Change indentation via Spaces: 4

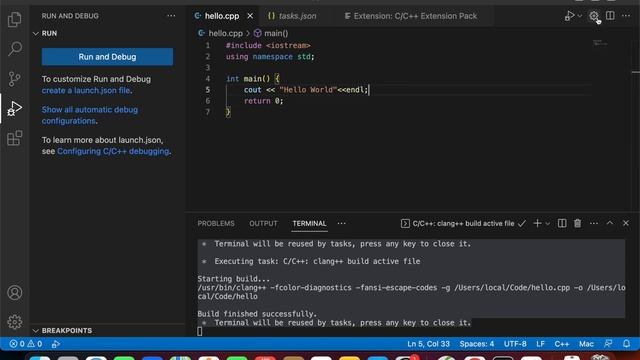[x=476, y=344]
